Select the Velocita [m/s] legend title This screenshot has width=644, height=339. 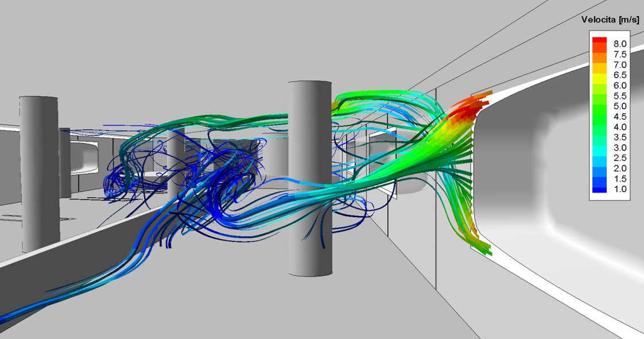610,20
